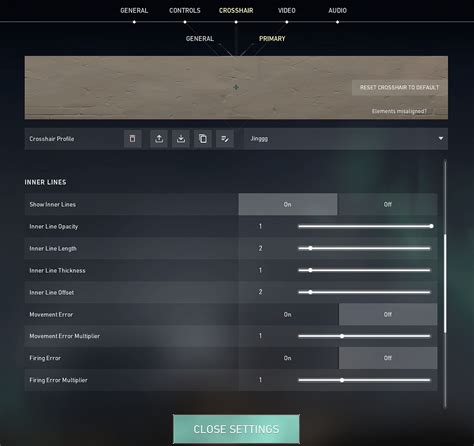The height and width of the screenshot is (446, 474).
Task: Select the Primary crosshair sub-tab
Action: pyautogui.click(x=272, y=39)
